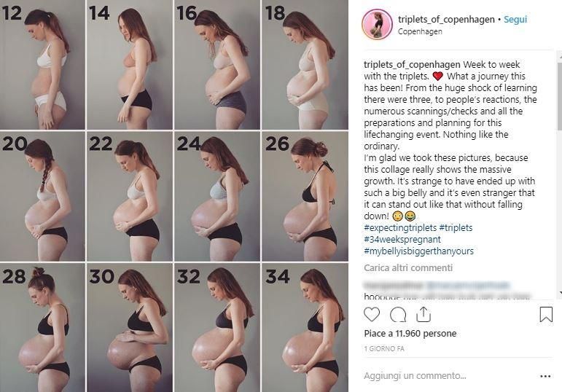Open the triplets_of_copenhagen profile picture
The width and height of the screenshot is (562, 392).
tap(377, 24)
